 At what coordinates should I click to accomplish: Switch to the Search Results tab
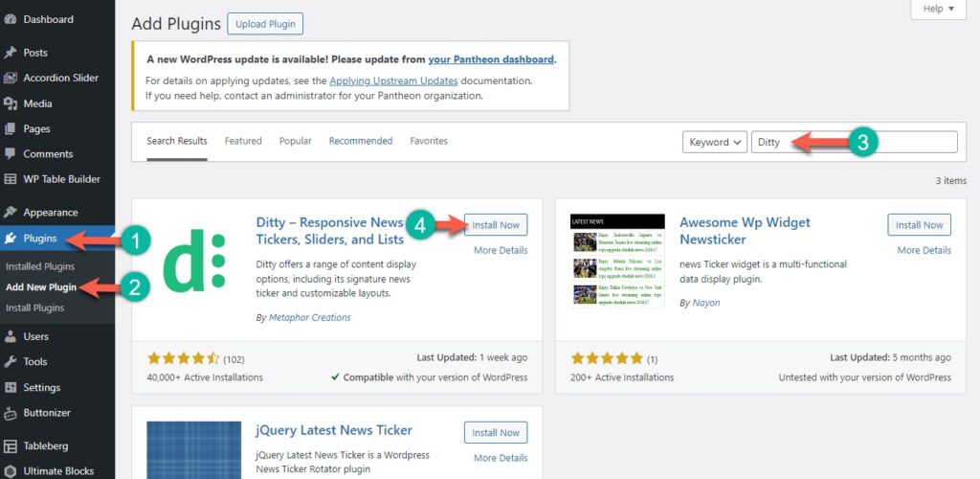177,142
